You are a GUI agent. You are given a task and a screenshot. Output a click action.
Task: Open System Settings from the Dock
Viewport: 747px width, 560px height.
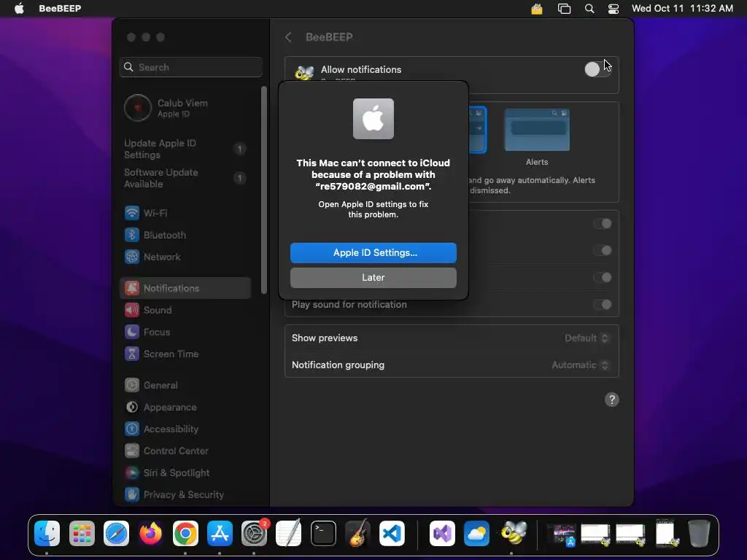point(254,533)
